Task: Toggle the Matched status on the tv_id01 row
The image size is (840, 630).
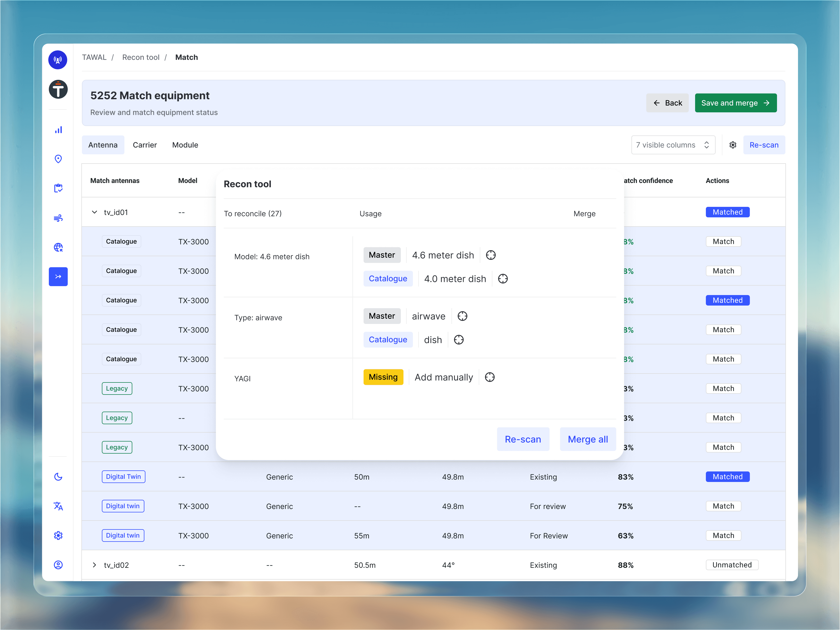Action: point(727,212)
